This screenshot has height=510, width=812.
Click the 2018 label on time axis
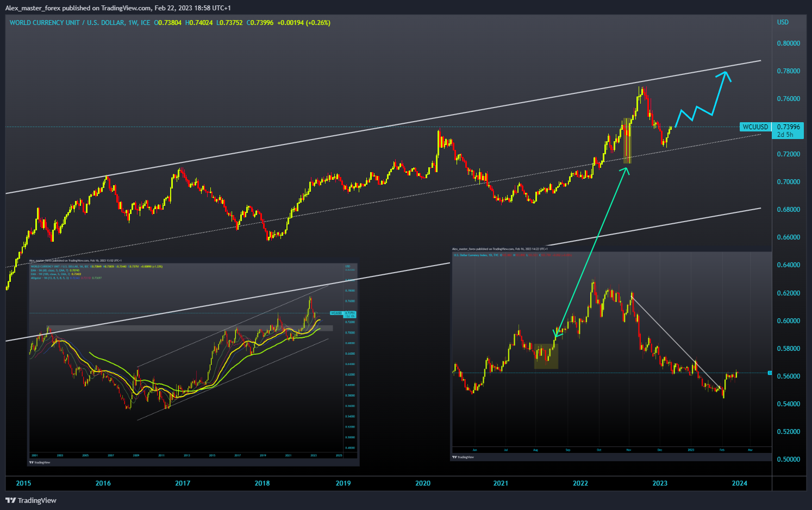(262, 483)
